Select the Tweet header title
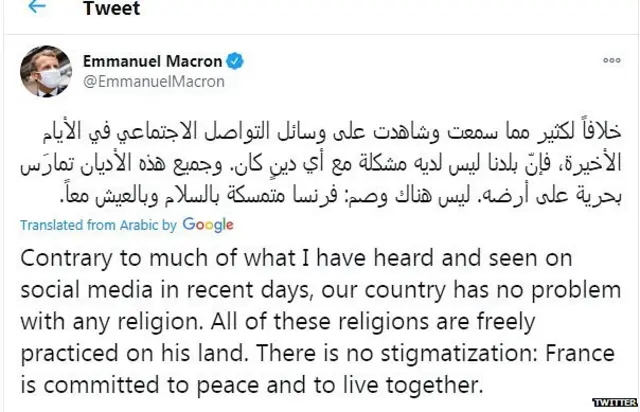The width and height of the screenshot is (640, 412). (111, 9)
